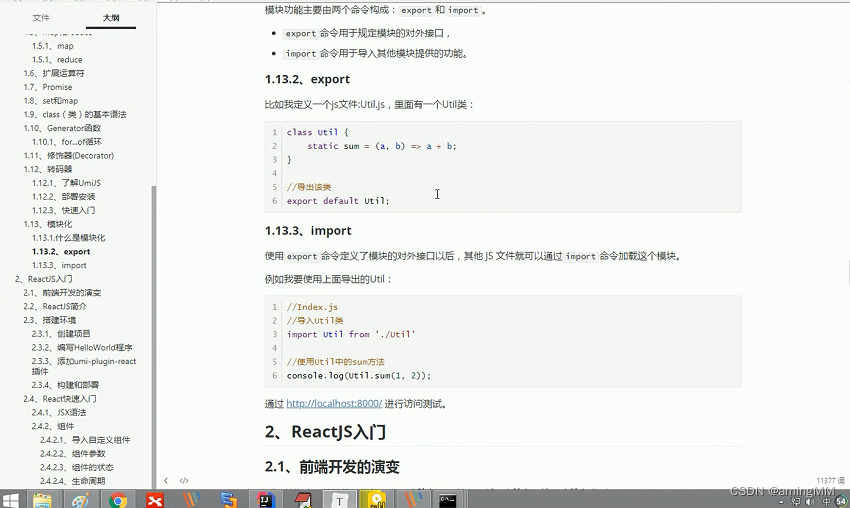
Task: Click the 中 input method indicator
Action: tap(826, 502)
